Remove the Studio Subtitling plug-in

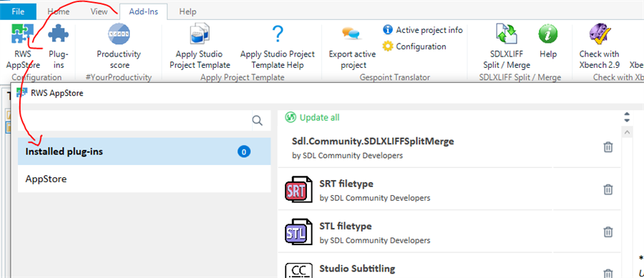pos(608,273)
